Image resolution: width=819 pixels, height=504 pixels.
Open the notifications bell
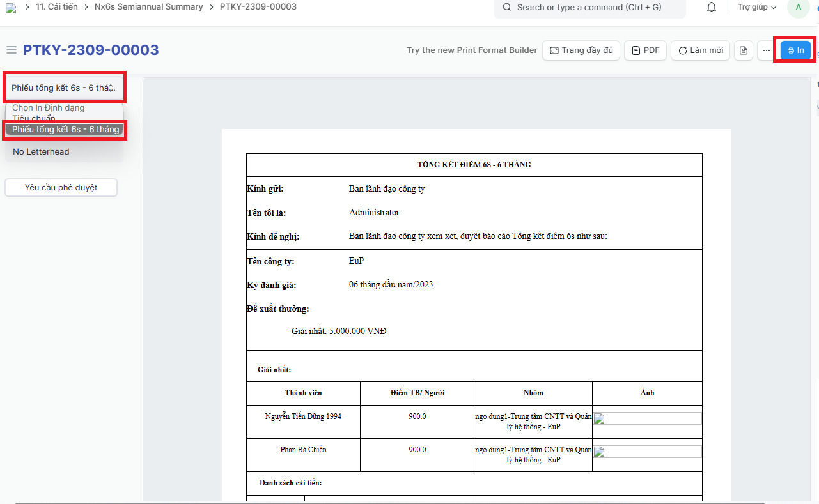pos(711,8)
